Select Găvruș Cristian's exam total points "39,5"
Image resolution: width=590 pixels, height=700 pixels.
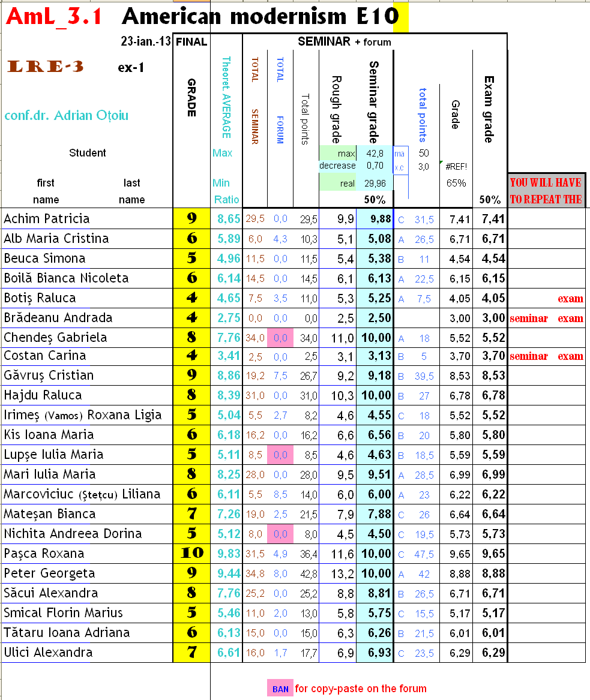coord(424,376)
